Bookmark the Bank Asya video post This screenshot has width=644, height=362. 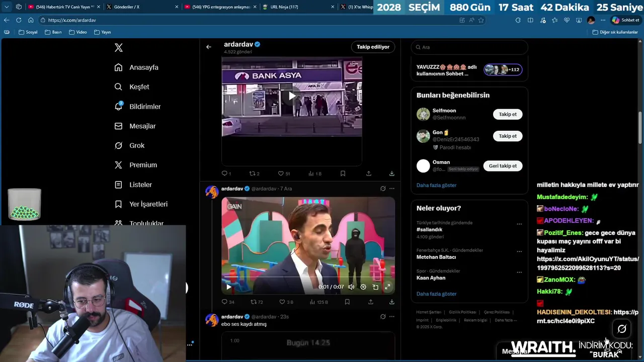343,173
